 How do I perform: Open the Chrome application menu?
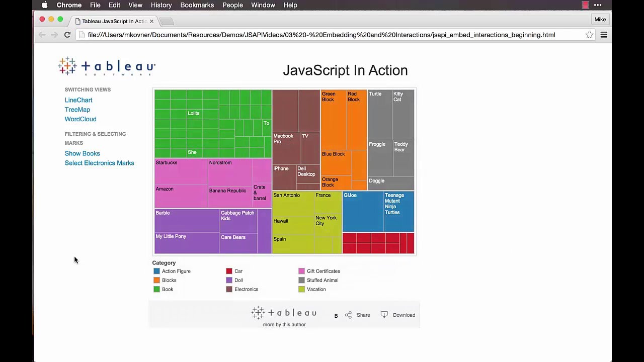point(69,5)
